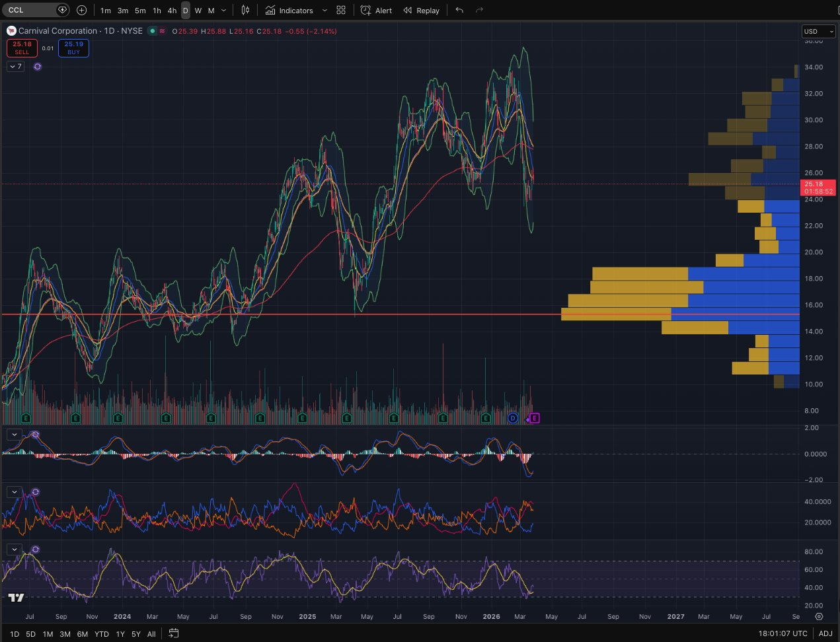Expand the favorite indicators dropdown arrow
Image resolution: width=840 pixels, height=642 pixels.
pos(325,11)
